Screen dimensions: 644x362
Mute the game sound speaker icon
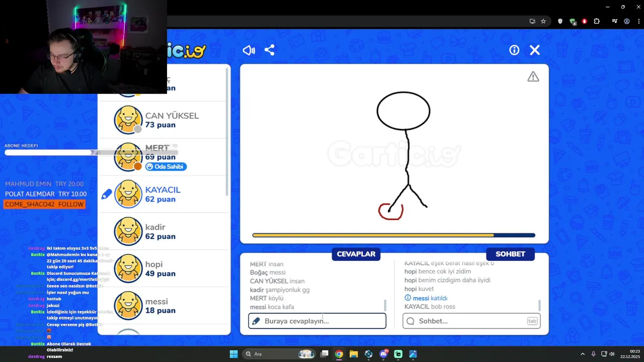[x=249, y=50]
